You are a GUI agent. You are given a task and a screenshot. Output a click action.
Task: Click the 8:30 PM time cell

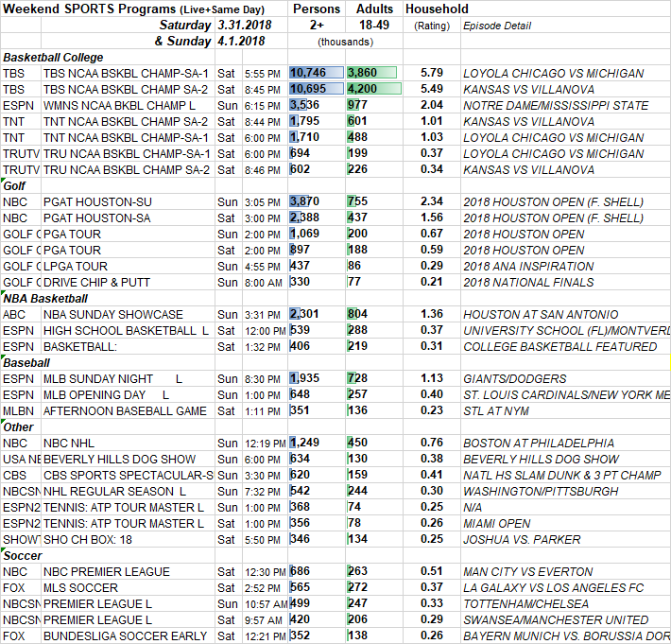pos(263,379)
